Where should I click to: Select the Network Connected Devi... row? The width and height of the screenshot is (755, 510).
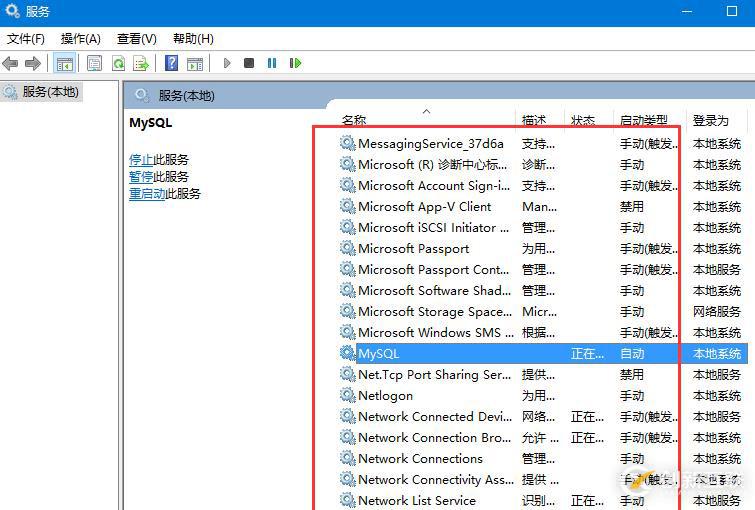(543, 416)
